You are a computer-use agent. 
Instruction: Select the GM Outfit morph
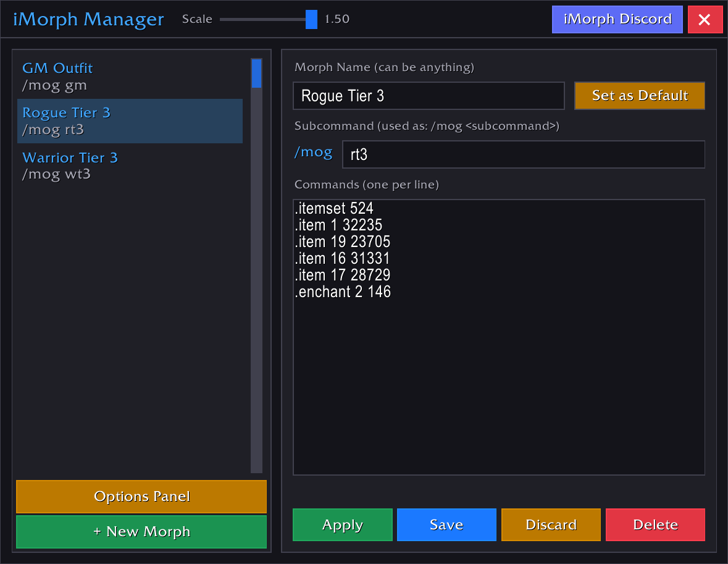pyautogui.click(x=130, y=76)
